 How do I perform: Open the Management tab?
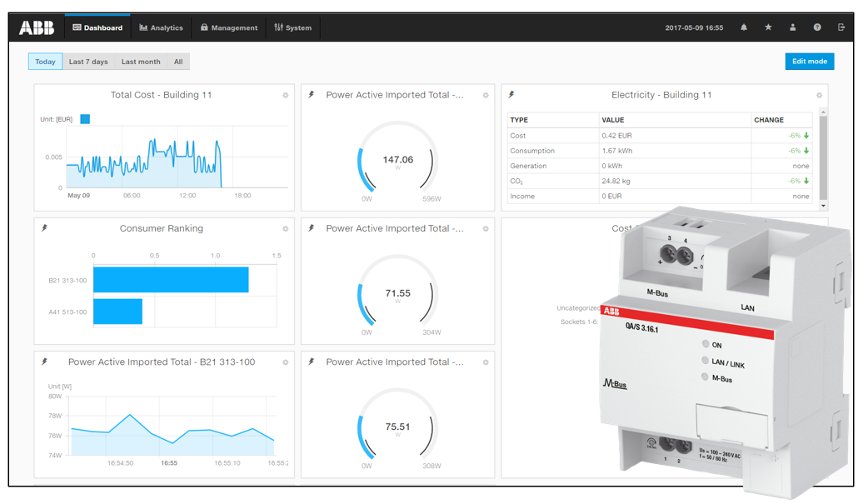[x=228, y=27]
